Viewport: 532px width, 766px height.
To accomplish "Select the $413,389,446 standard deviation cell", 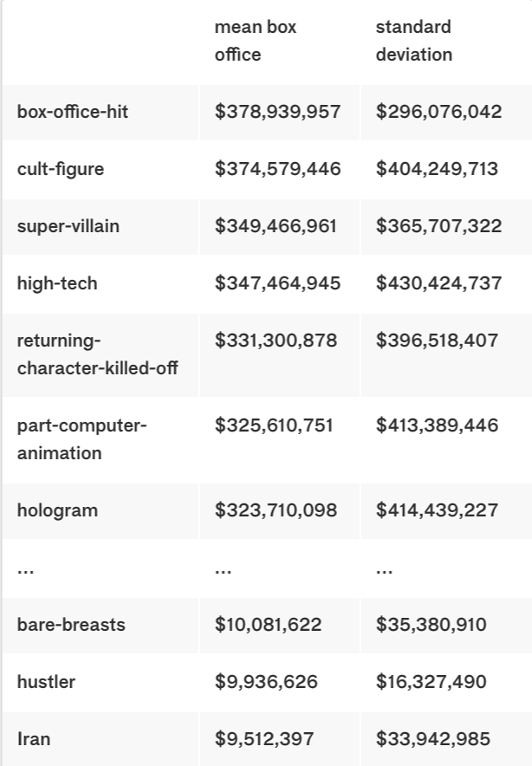I will point(437,425).
